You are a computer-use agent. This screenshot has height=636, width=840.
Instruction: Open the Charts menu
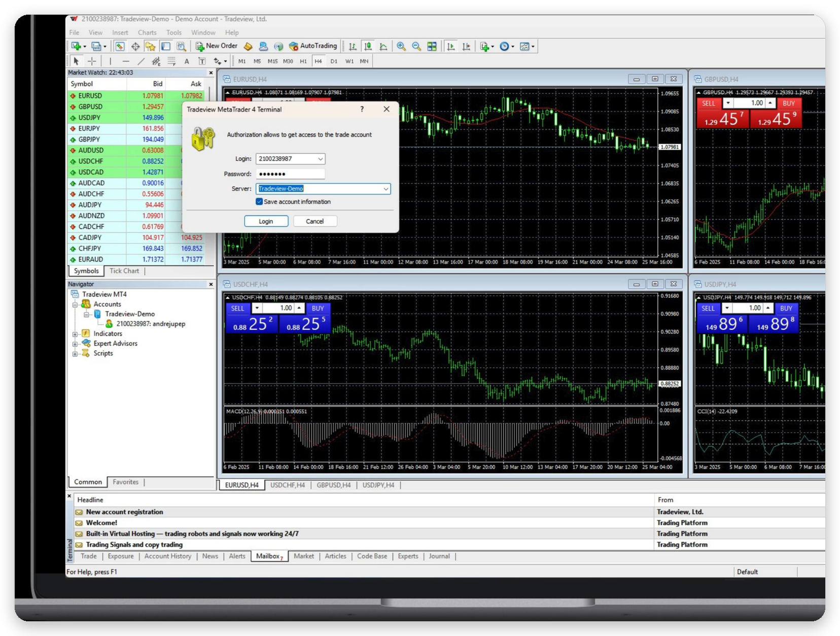click(147, 32)
